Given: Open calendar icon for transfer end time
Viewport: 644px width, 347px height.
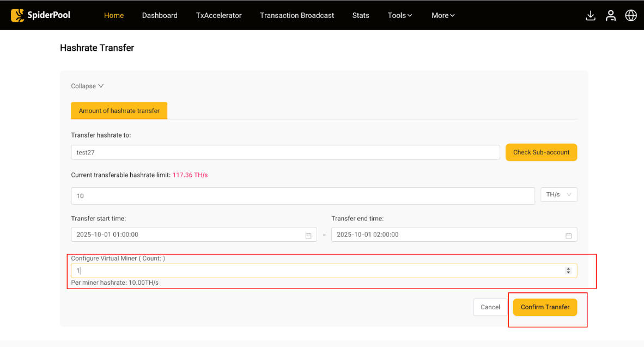Looking at the screenshot, I should 568,235.
